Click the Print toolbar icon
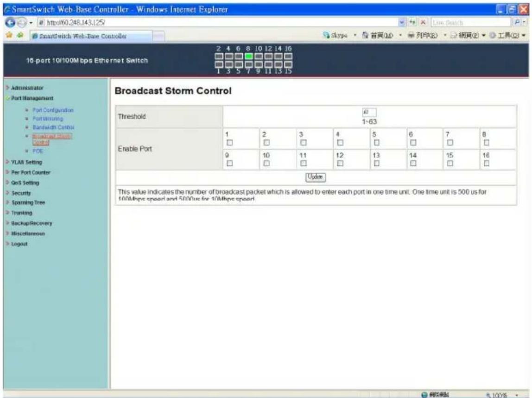The width and height of the screenshot is (532, 398). (x=411, y=35)
